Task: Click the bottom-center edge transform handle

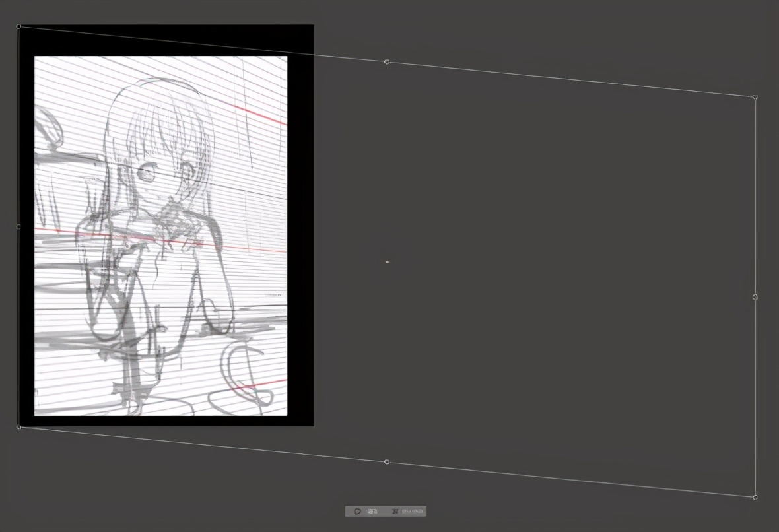Action: 387,462
